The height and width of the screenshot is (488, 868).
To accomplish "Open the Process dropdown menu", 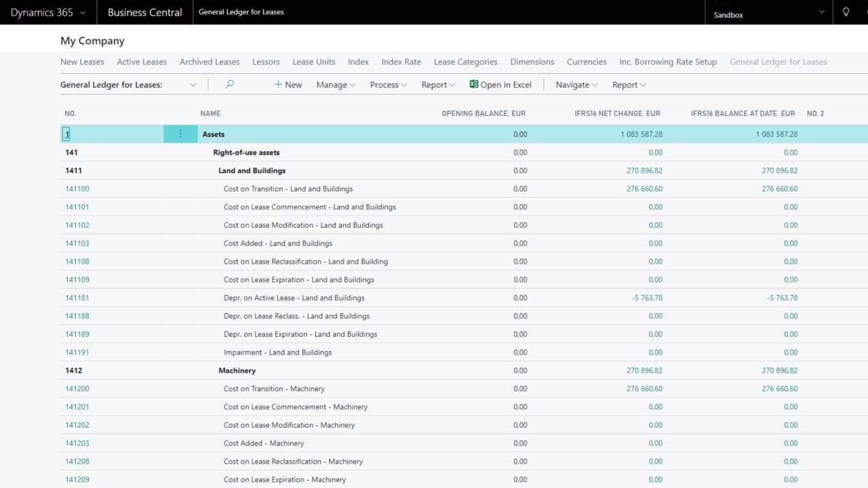I will pyautogui.click(x=388, y=85).
